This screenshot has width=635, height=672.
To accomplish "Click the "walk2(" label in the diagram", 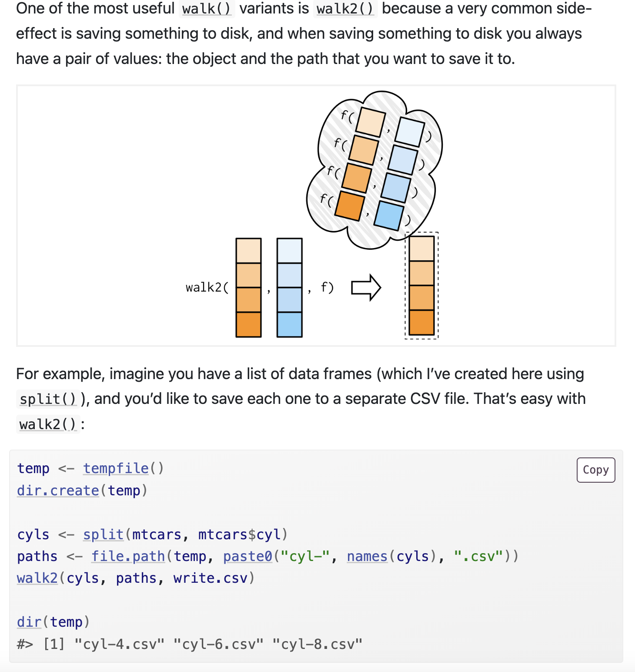I will [x=207, y=288].
